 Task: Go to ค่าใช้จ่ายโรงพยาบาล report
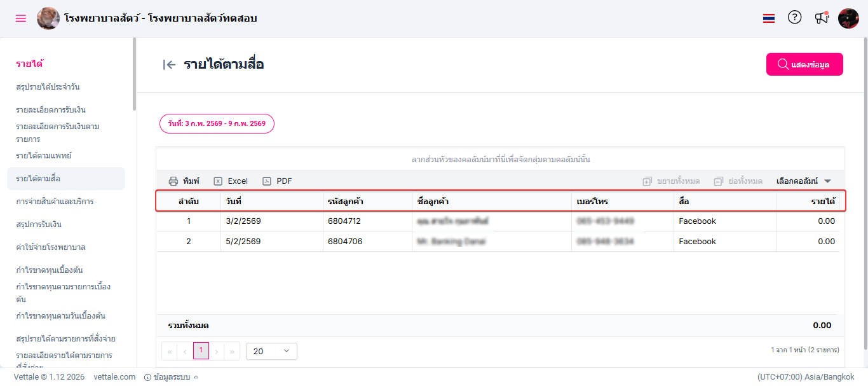(51, 247)
